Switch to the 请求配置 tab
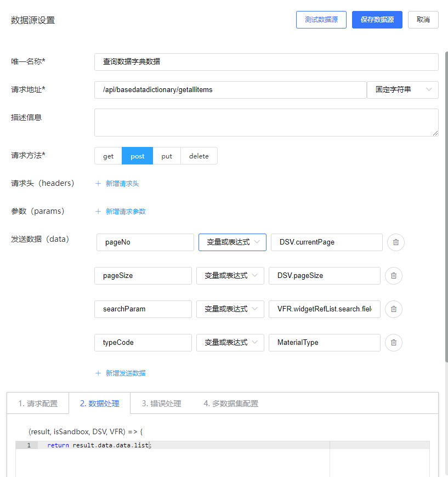The width and height of the screenshot is (448, 477). click(38, 404)
